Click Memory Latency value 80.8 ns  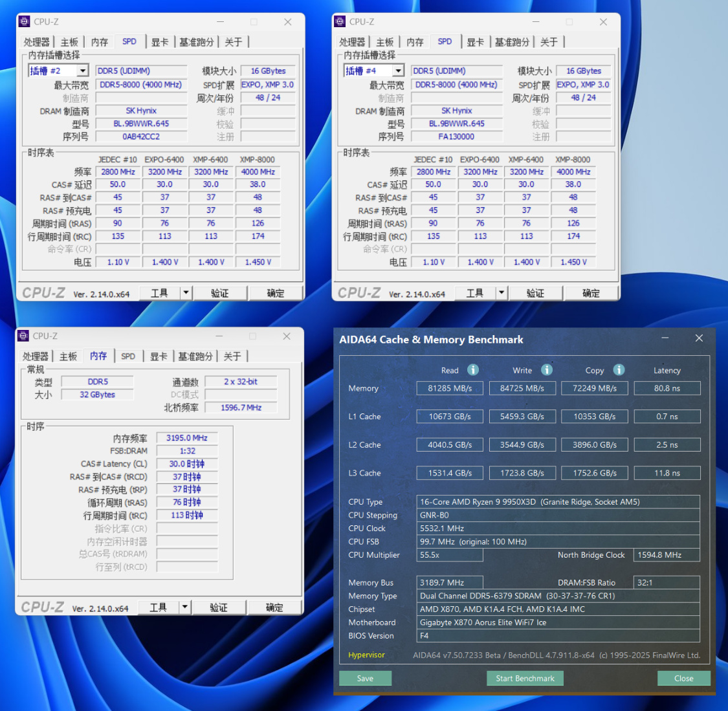pyautogui.click(x=667, y=388)
